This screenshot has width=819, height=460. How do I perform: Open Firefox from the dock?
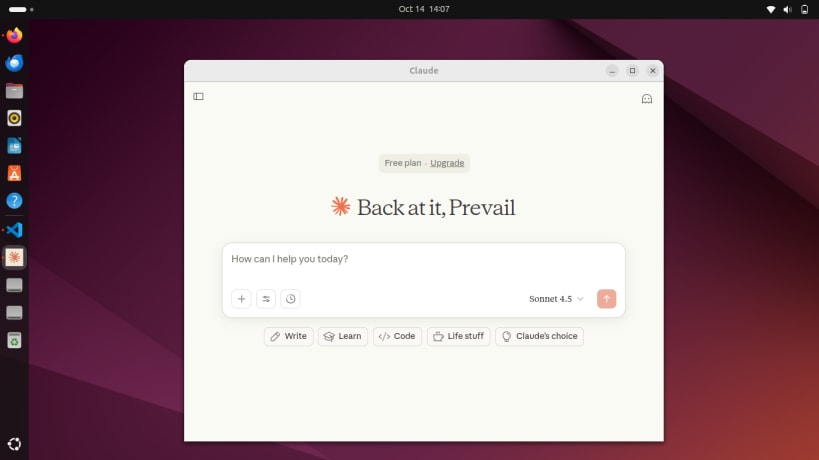15,36
